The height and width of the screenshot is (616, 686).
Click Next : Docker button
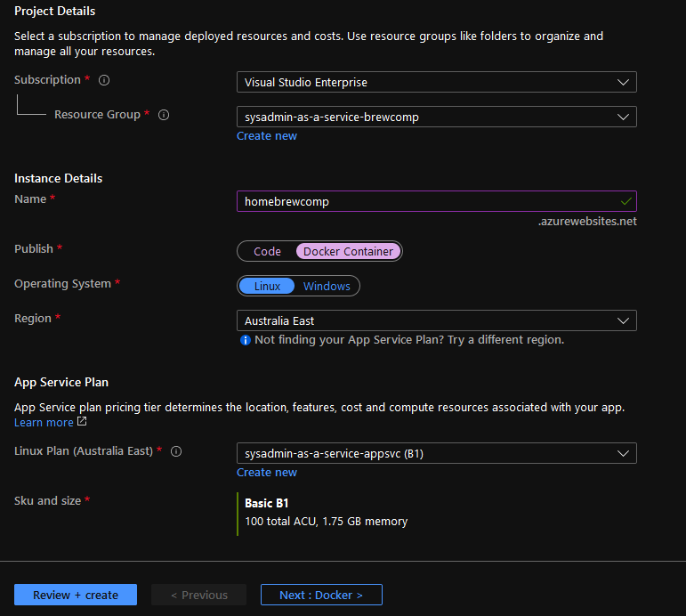click(321, 595)
